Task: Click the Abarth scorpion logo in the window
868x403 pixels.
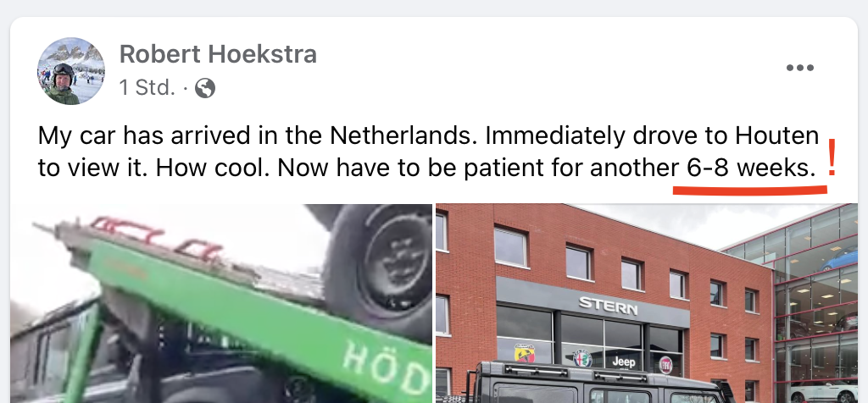Action: point(524,353)
